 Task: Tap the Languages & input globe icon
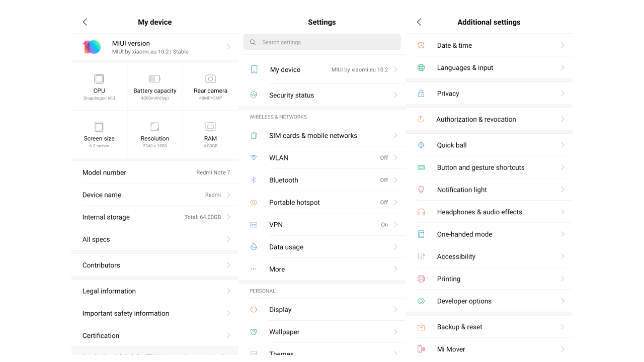click(421, 67)
